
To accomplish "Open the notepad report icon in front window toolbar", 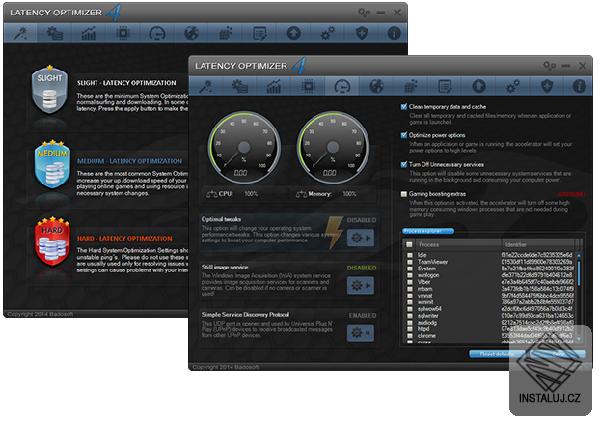I will (x=445, y=86).
